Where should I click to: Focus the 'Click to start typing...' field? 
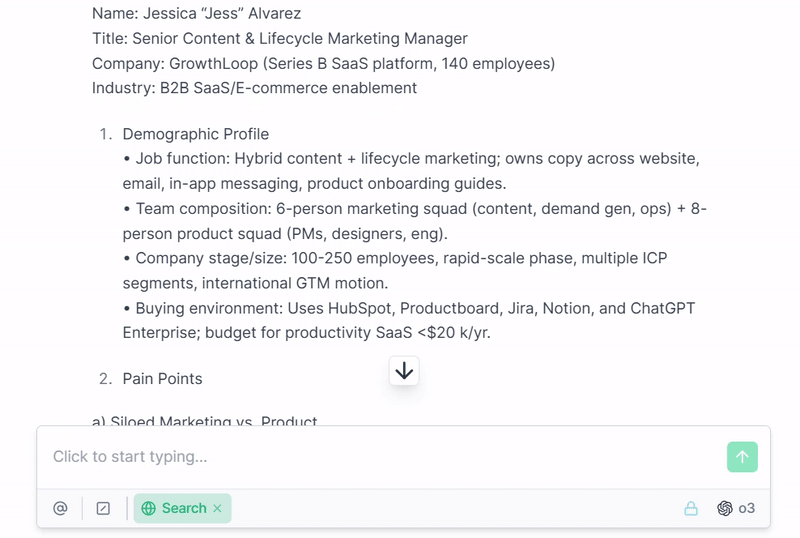(x=383, y=457)
